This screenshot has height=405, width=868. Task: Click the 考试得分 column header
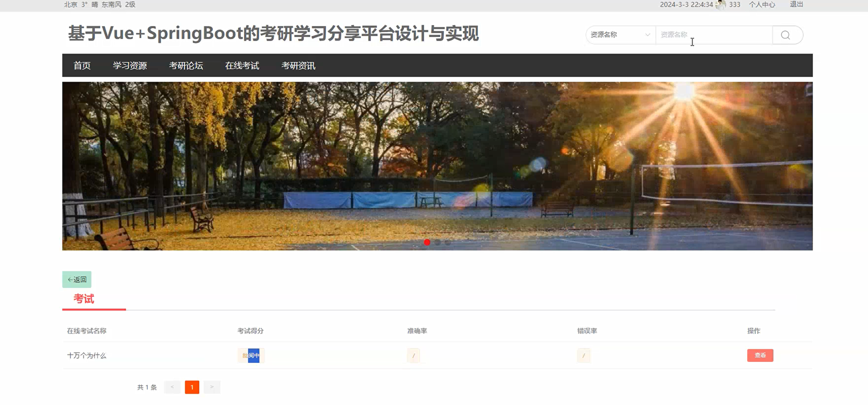coord(250,331)
